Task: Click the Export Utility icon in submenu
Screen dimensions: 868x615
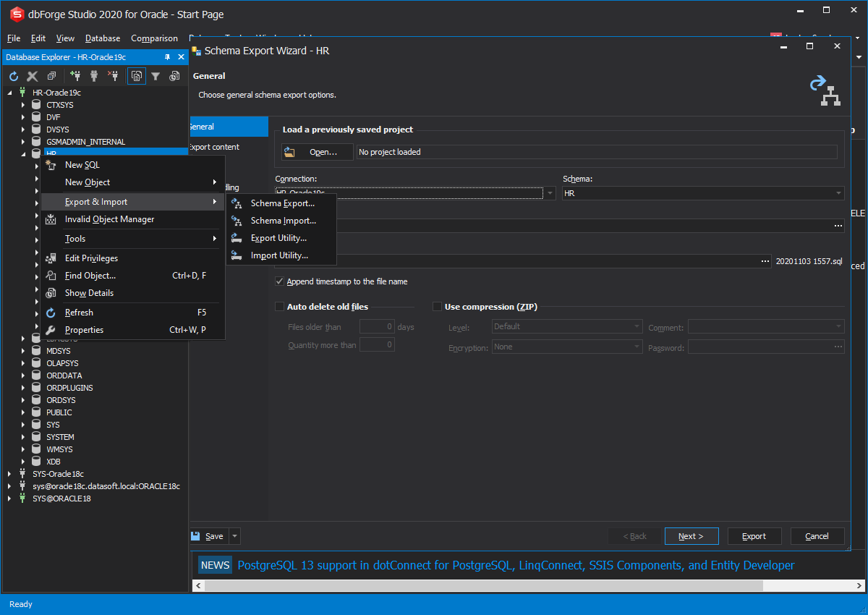Action: coord(237,238)
